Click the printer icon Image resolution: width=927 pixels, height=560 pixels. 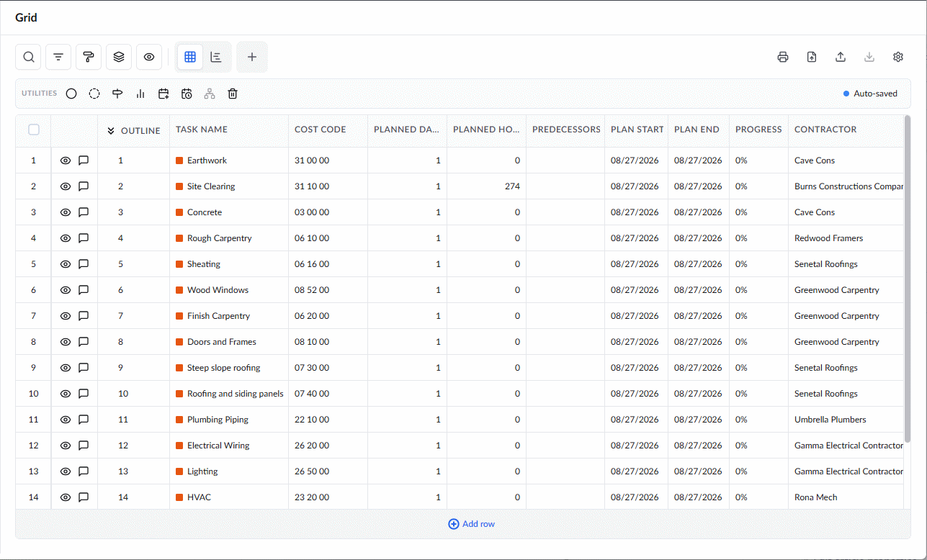783,57
